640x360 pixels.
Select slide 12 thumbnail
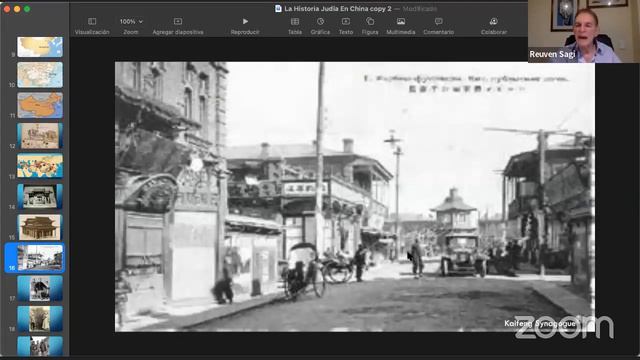[40, 136]
